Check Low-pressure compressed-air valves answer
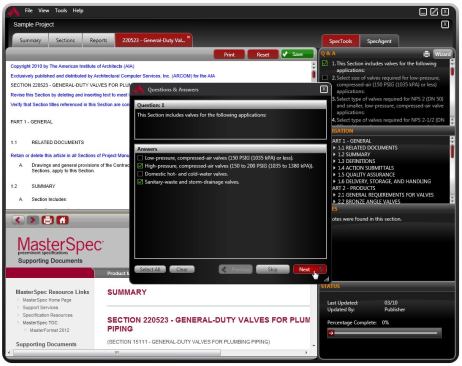462x366 pixels. click(140, 158)
